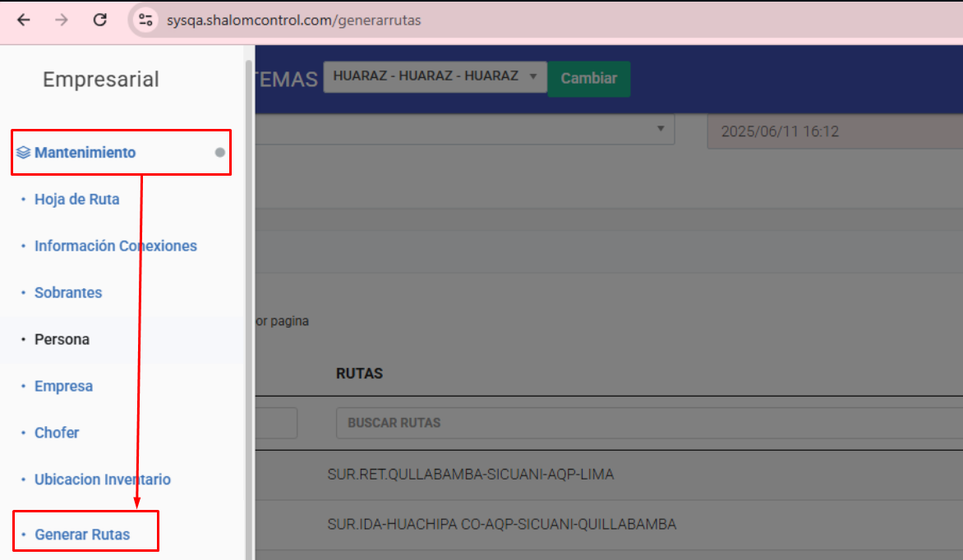Screen dimensions: 963x560
Task: Open the HUARAZ - HUARAZ - HUARAZ dropdown
Action: tap(435, 76)
